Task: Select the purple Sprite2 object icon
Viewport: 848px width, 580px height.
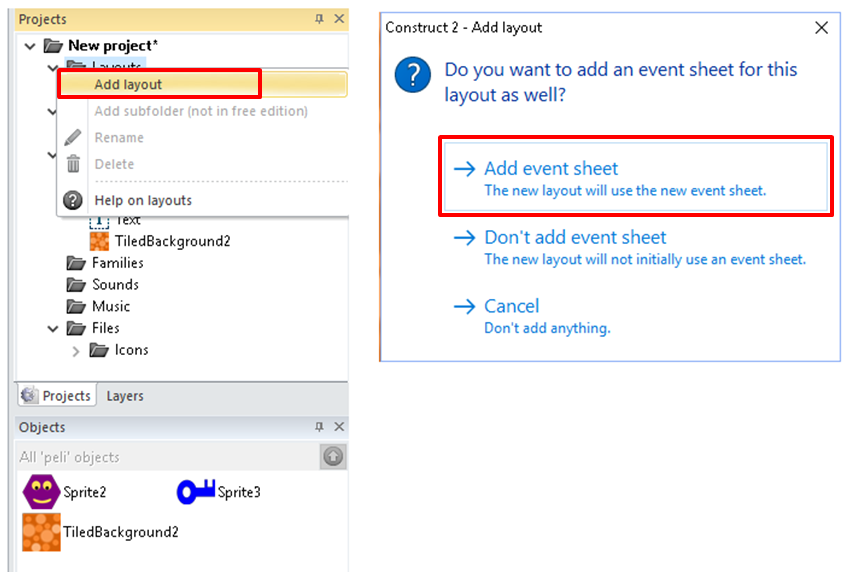Action: coord(42,491)
